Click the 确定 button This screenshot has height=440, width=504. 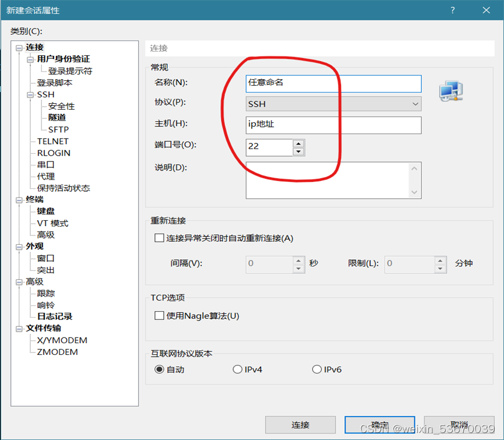tap(380, 425)
